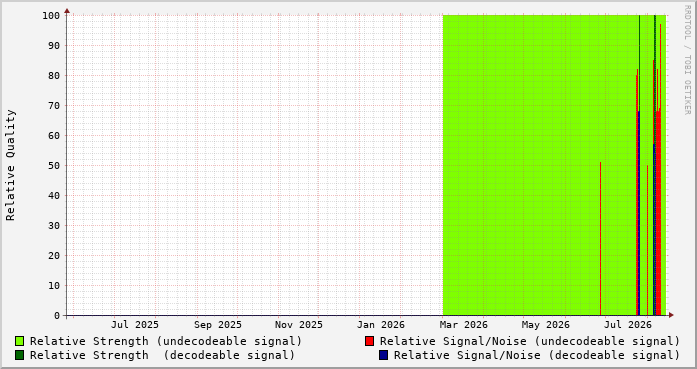This screenshot has height=369, width=697.
Task: Click the Relative Signal/Noise (undecodeable signal) legend text
Action: pos(530,341)
